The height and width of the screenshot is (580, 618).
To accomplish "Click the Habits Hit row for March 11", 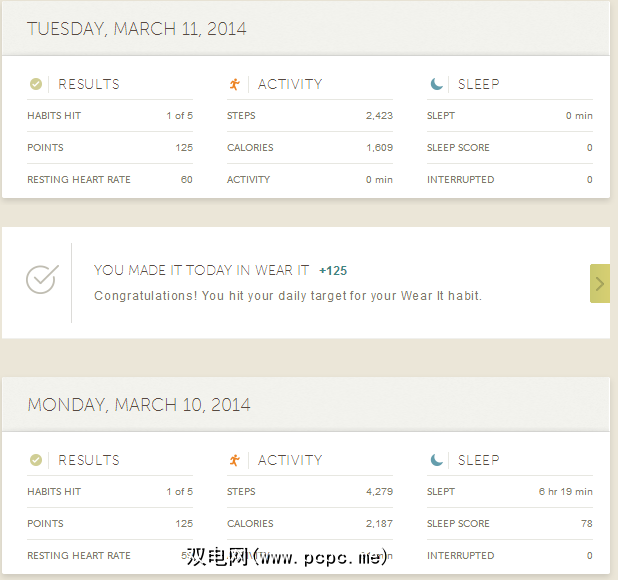I will 110,116.
